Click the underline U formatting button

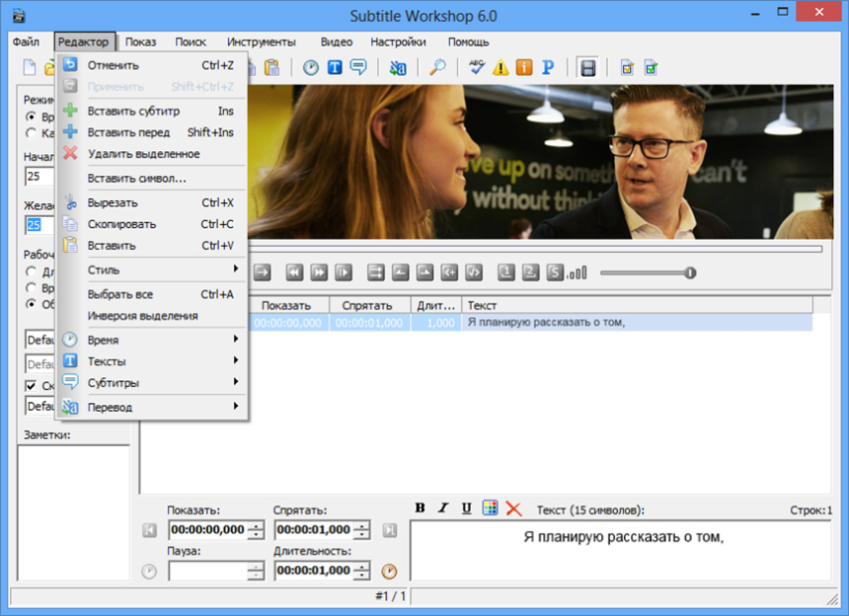pyautogui.click(x=466, y=507)
